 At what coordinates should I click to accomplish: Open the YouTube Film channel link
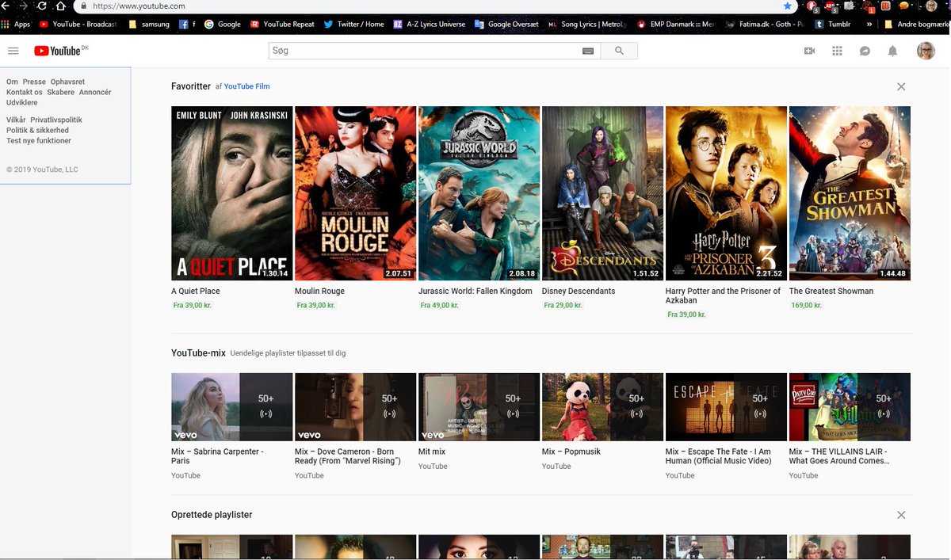[x=247, y=86]
